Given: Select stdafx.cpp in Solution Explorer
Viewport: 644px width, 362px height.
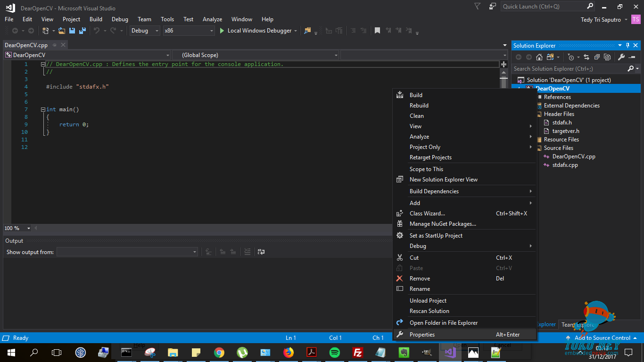Looking at the screenshot, I should point(565,165).
